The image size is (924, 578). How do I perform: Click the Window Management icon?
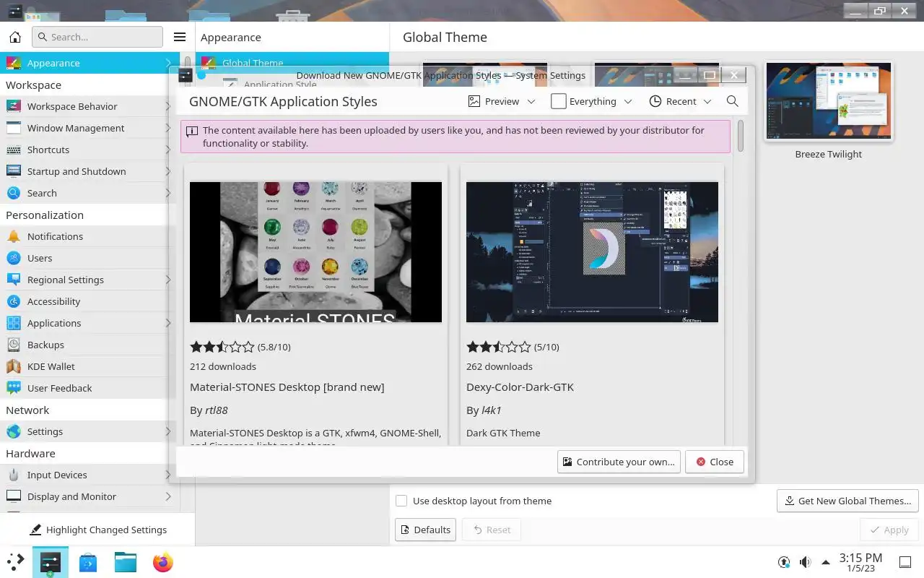(x=13, y=128)
